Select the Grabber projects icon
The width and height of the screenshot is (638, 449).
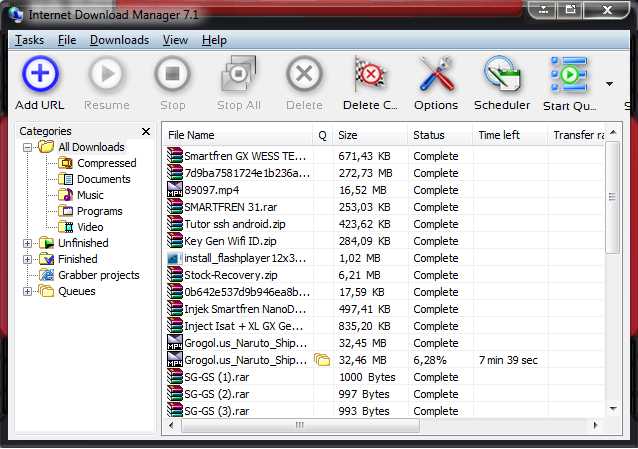tap(46, 275)
